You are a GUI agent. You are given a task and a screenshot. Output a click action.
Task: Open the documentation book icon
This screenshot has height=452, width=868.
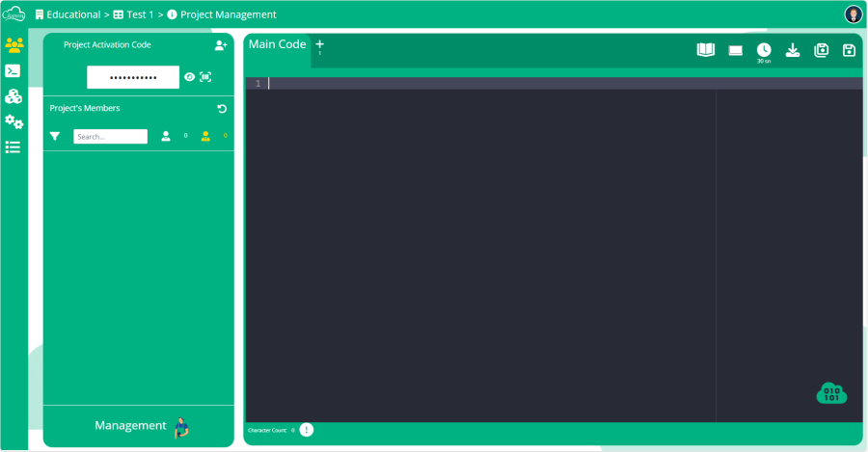(x=705, y=50)
